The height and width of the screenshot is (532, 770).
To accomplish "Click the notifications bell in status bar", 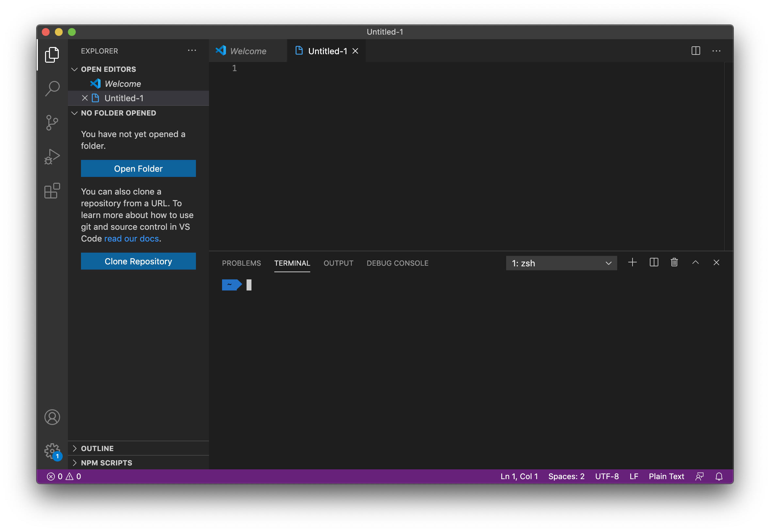I will [x=719, y=477].
